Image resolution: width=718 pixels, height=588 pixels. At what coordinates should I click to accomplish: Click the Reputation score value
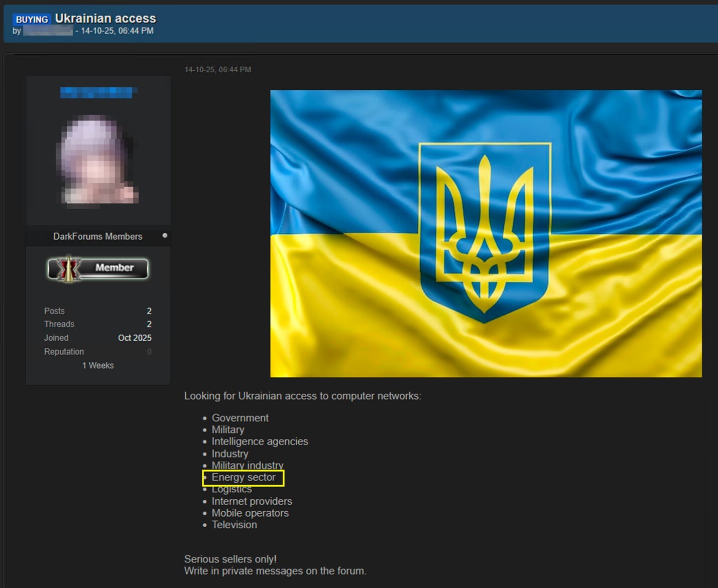(x=149, y=352)
